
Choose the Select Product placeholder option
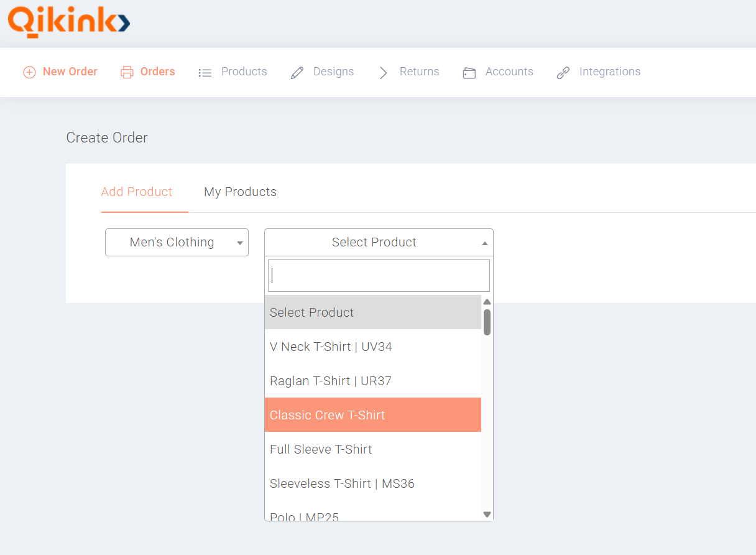(x=373, y=312)
